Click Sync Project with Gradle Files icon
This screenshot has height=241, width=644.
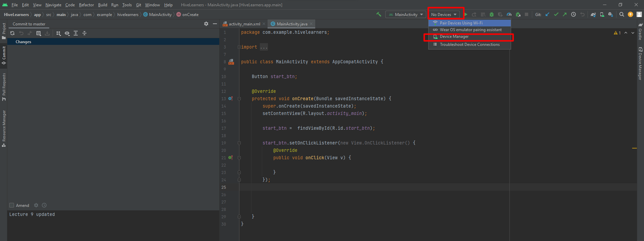point(593,15)
